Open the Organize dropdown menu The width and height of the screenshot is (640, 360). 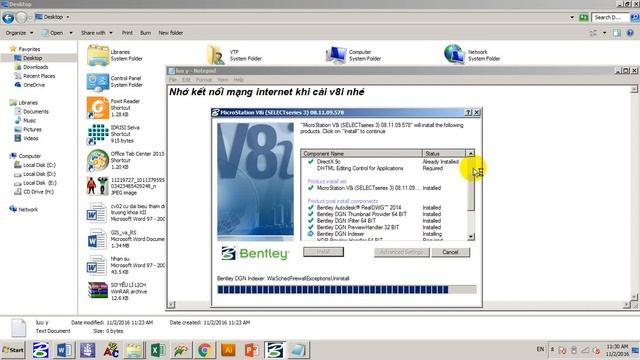tap(19, 33)
